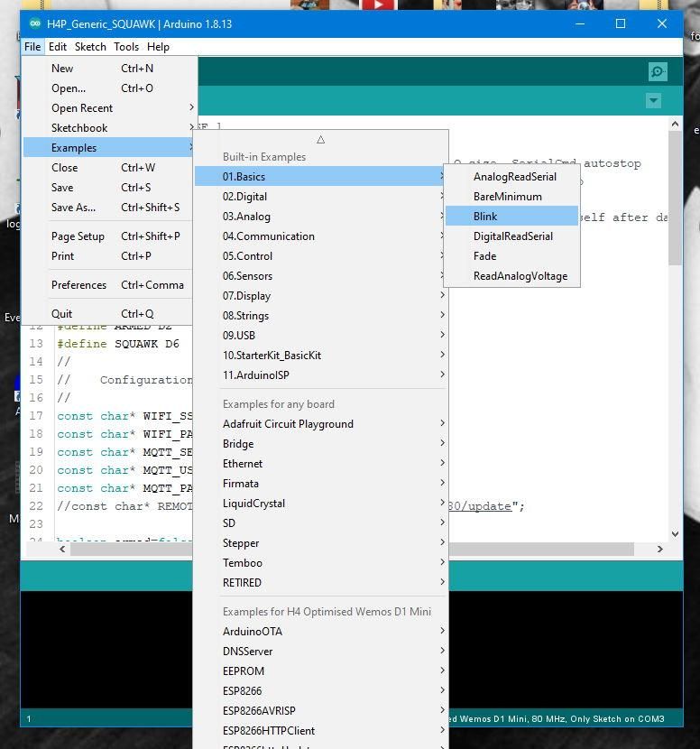The width and height of the screenshot is (700, 749).
Task: Click editor horizontal scrollbar left arrow
Action: tap(62, 550)
